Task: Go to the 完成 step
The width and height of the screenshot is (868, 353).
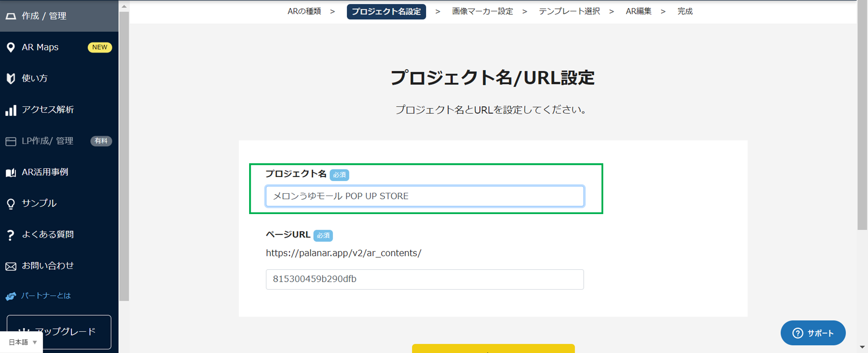Action: pyautogui.click(x=685, y=11)
